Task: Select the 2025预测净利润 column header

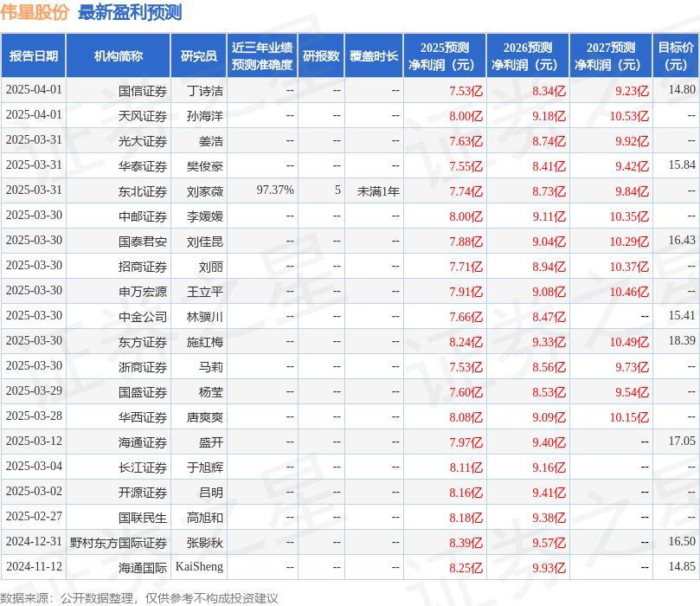Action: [445, 55]
